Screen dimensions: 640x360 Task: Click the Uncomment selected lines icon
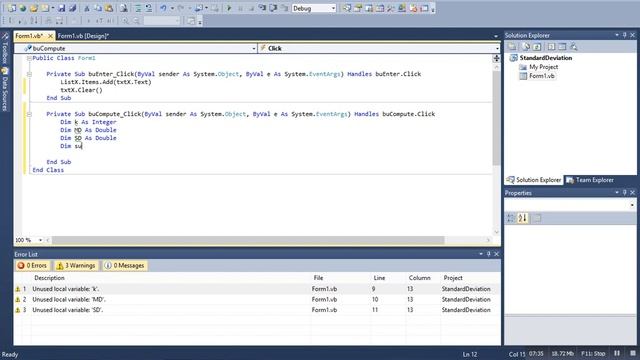pos(149,8)
